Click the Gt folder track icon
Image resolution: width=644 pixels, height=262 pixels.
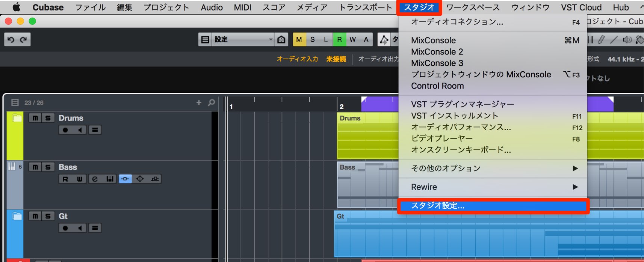coord(17,216)
